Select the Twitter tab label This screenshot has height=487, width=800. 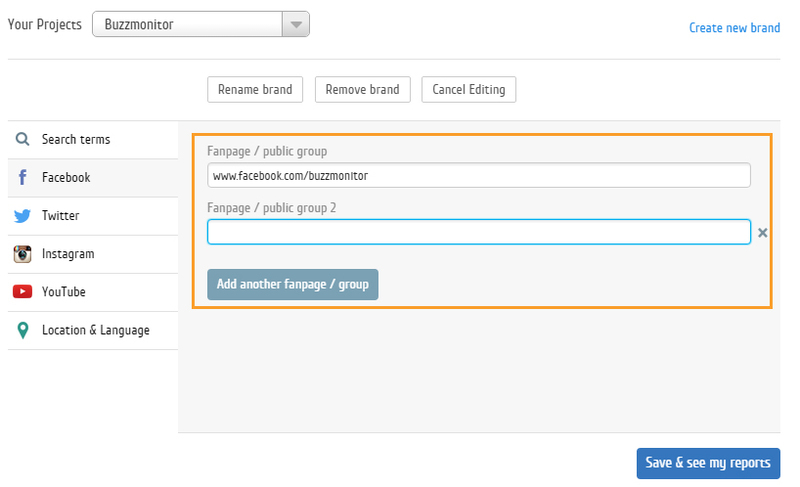click(x=60, y=216)
